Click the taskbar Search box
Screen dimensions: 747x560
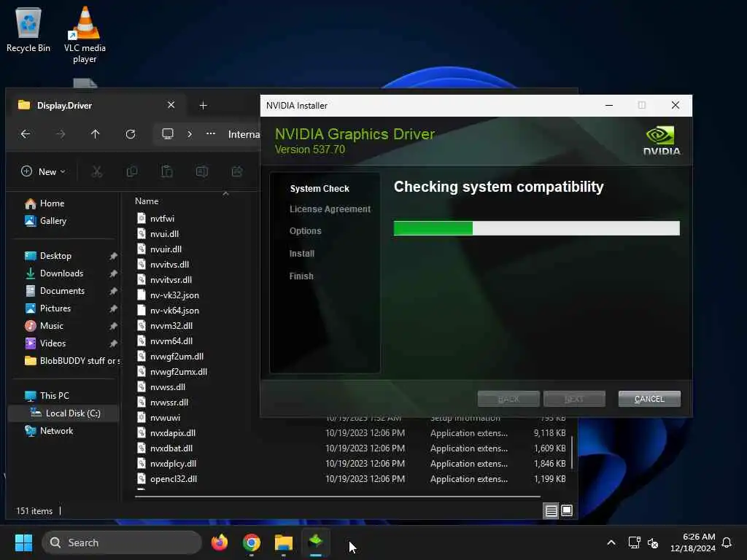pyautogui.click(x=122, y=542)
